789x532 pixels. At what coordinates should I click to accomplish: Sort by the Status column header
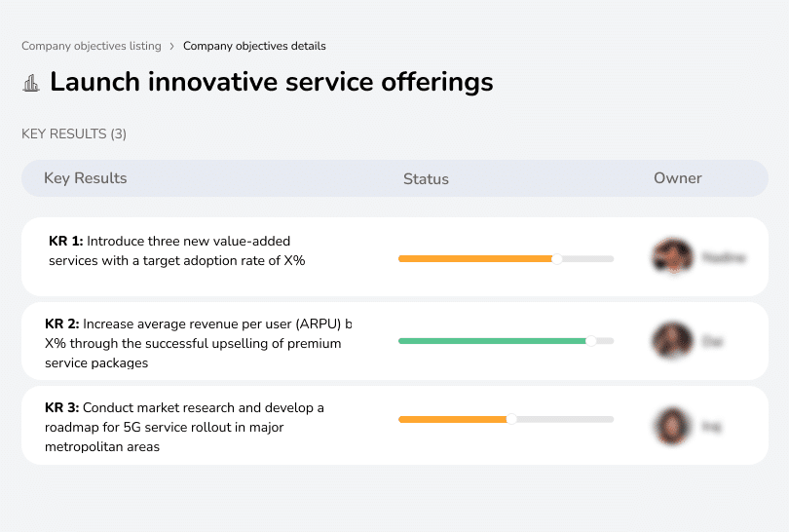click(426, 178)
